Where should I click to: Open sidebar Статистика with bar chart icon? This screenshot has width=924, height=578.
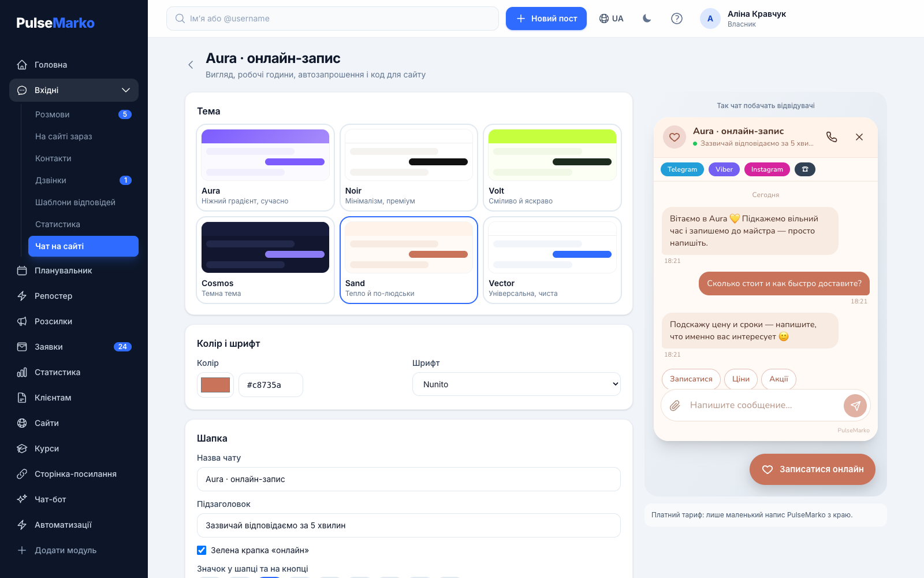click(74, 372)
